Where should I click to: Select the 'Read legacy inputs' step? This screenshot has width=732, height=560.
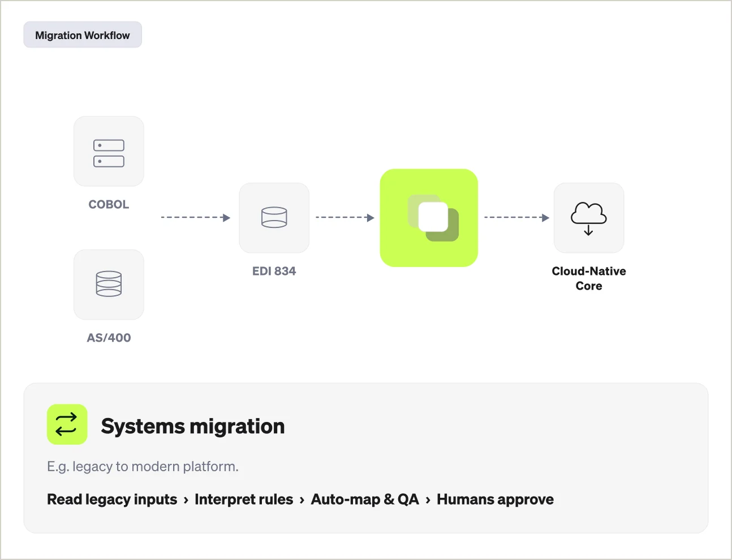(112, 499)
